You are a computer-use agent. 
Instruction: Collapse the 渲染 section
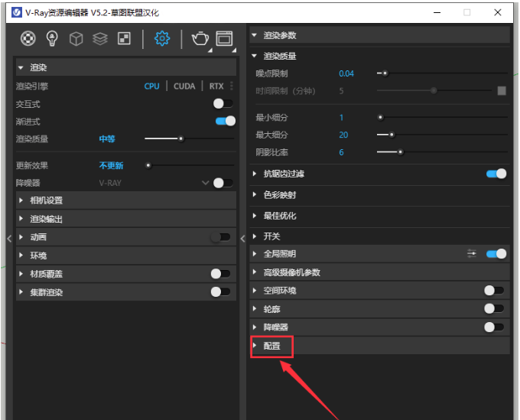(126, 67)
